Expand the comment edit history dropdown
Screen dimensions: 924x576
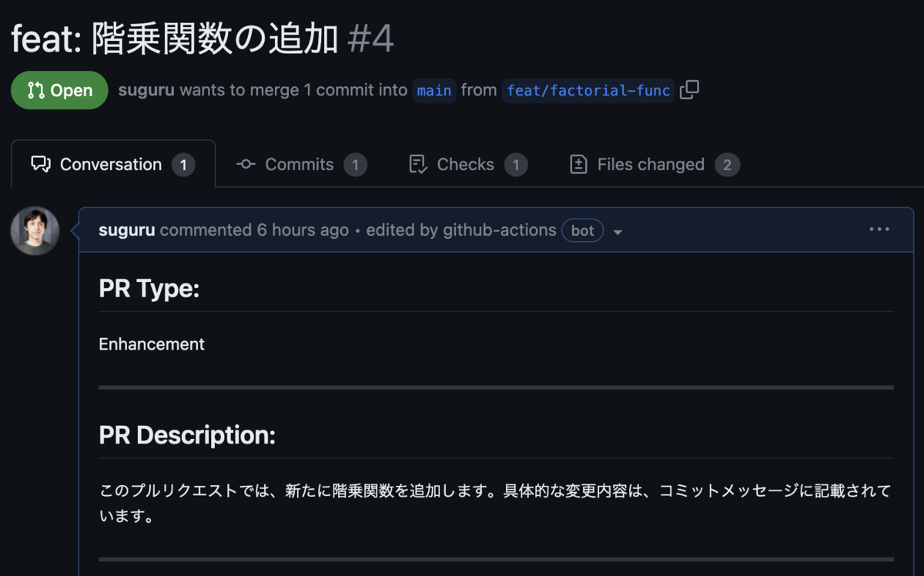click(x=618, y=231)
